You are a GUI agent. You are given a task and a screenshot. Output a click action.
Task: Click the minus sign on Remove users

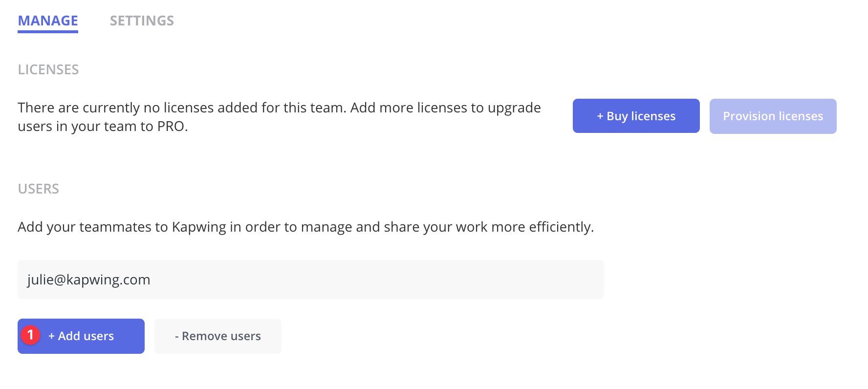[x=176, y=336]
